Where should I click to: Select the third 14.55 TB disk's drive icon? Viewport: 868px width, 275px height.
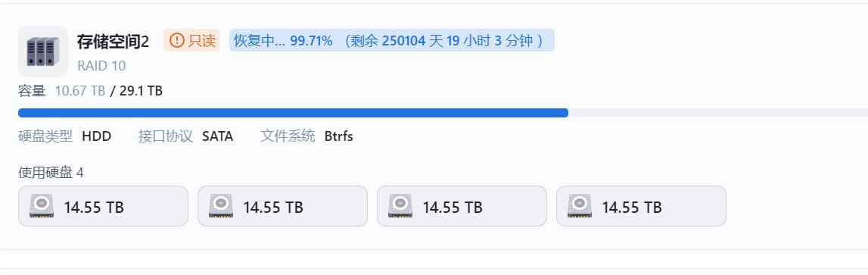point(400,206)
